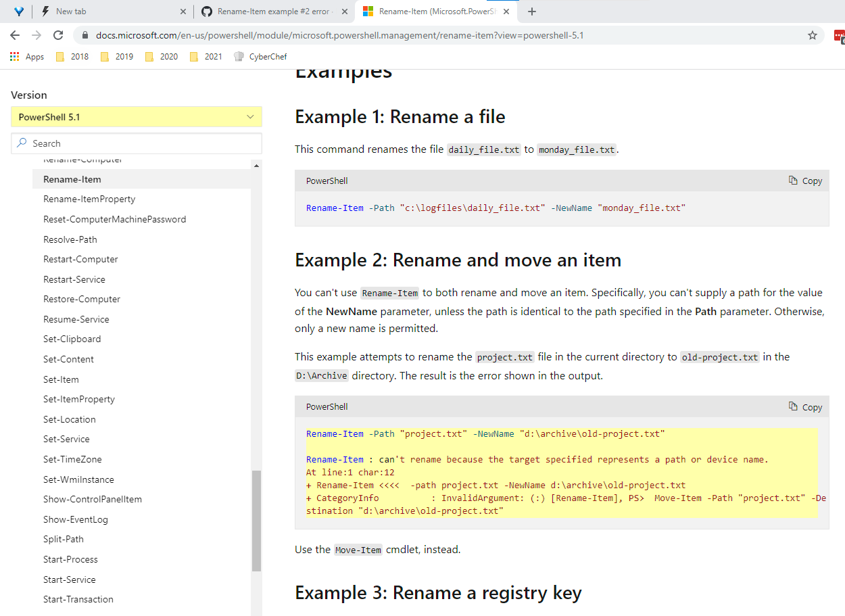Open Restore-Computer in the sidebar

point(82,299)
